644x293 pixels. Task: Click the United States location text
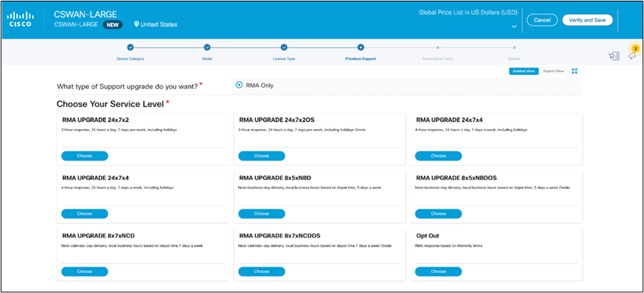pyautogui.click(x=159, y=25)
